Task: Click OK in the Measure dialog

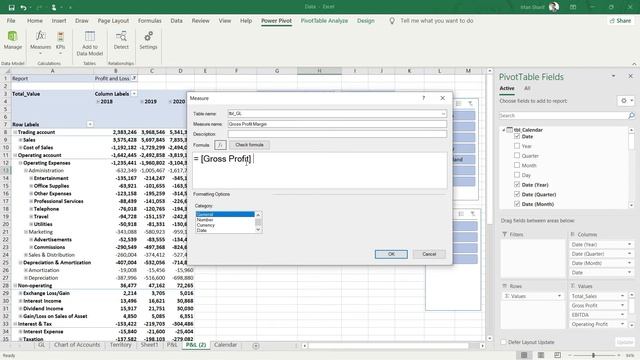Action: pyautogui.click(x=391, y=254)
